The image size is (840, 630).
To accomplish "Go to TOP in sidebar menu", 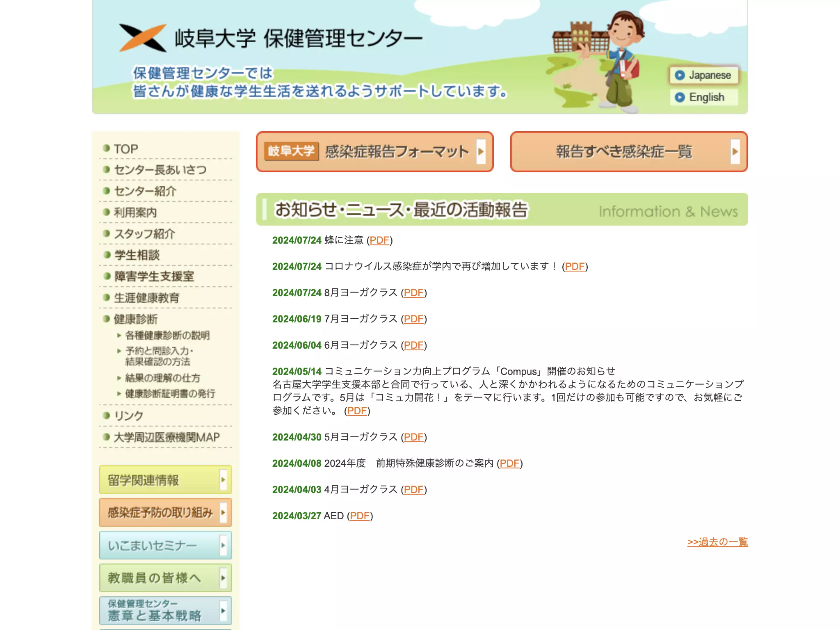I will coord(126,149).
